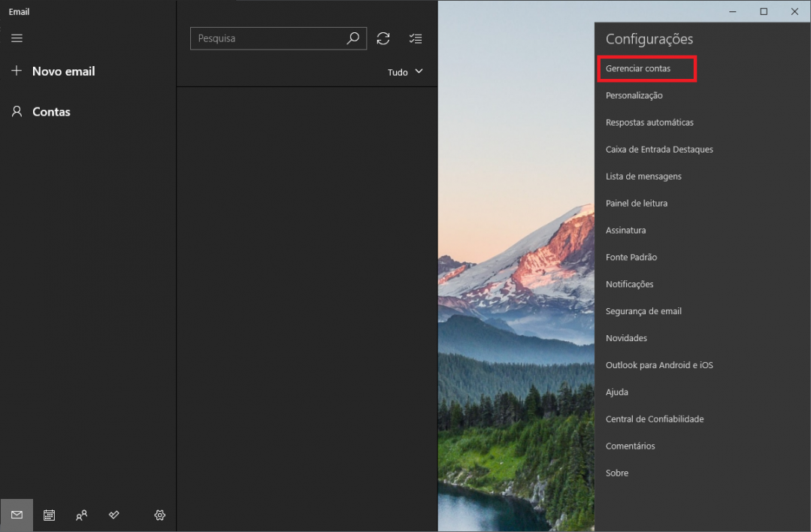811x532 pixels.
Task: Click the Settings gear icon
Action: (x=159, y=515)
